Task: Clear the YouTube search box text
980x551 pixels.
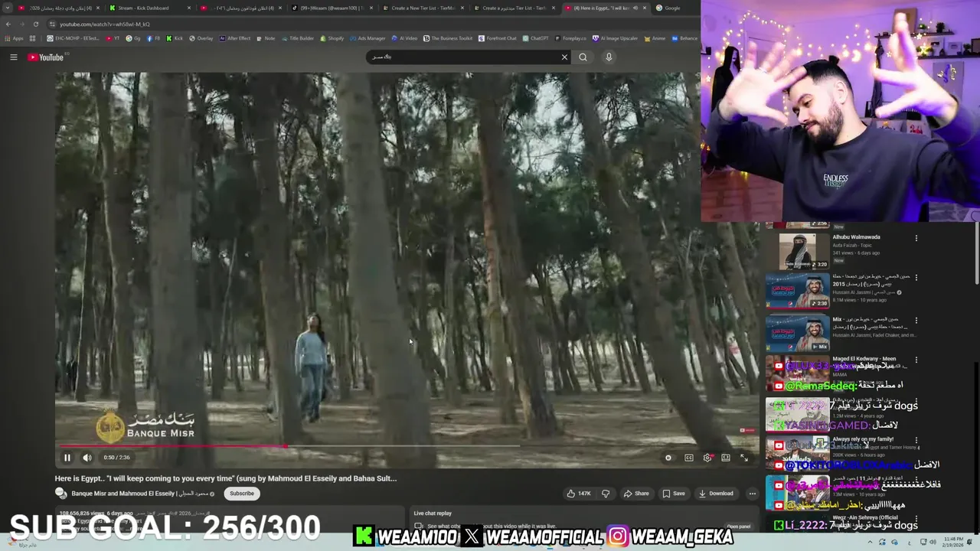Action: click(564, 57)
